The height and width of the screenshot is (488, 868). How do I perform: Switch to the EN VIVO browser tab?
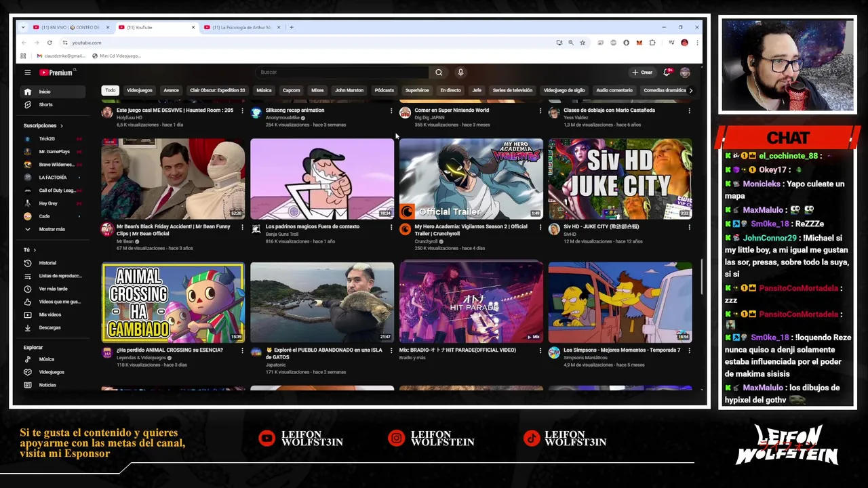point(71,27)
